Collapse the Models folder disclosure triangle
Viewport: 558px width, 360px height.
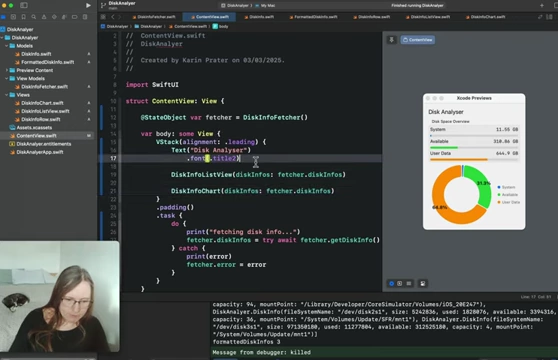[6, 46]
